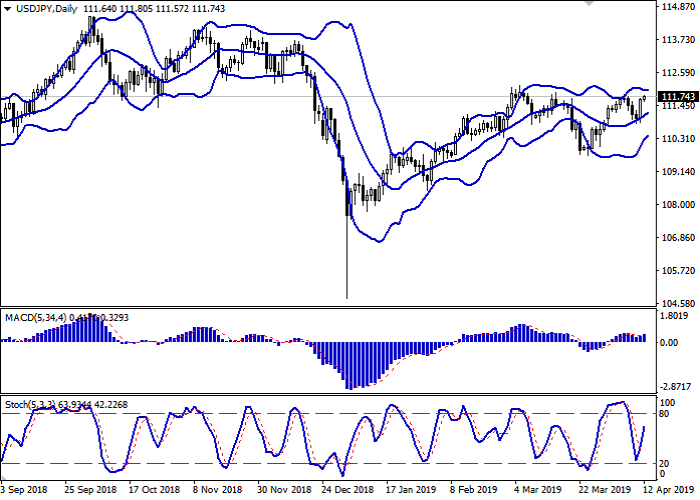Click the 22 Mar 2019 date label
The height and width of the screenshot is (500, 700).
pyautogui.click(x=598, y=491)
